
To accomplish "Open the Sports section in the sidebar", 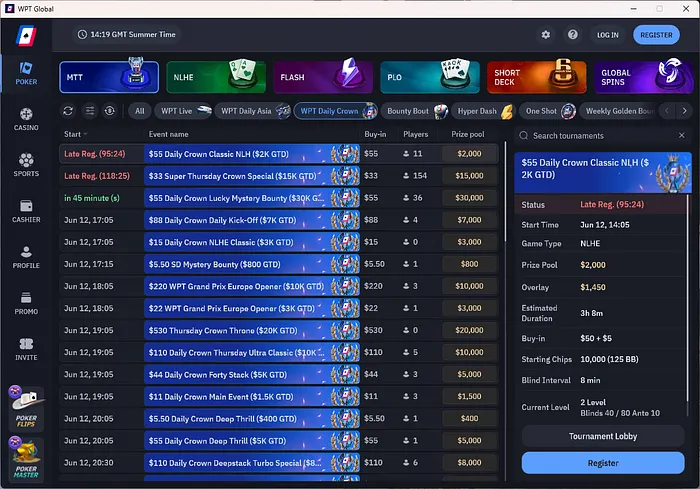I will coord(26,166).
